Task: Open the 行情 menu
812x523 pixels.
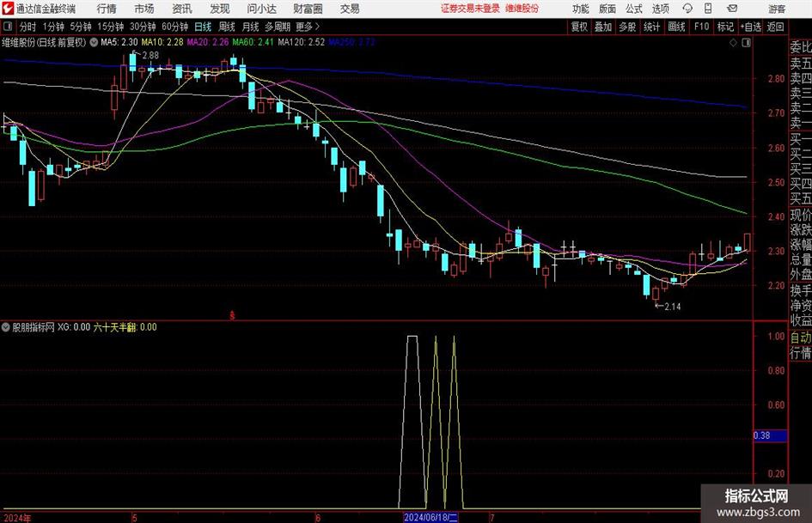Action: (107, 9)
